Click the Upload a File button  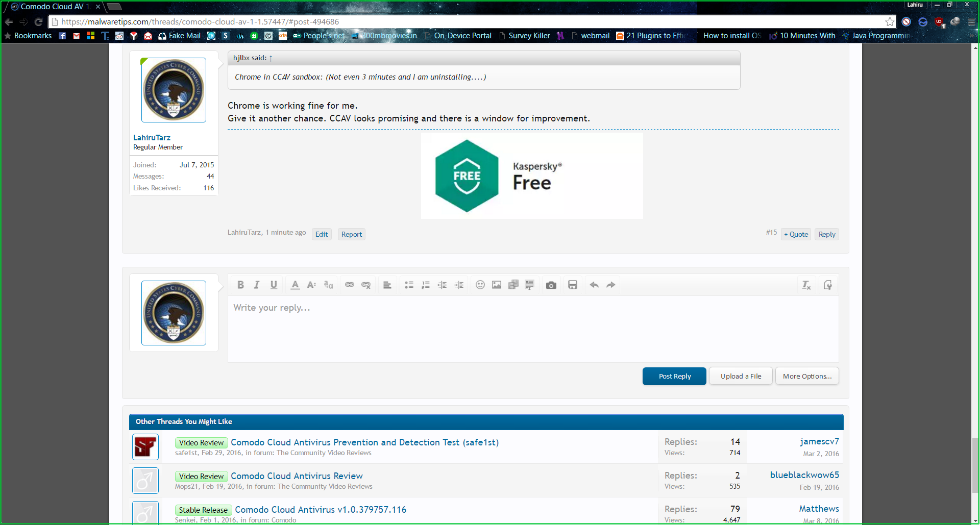pos(741,376)
